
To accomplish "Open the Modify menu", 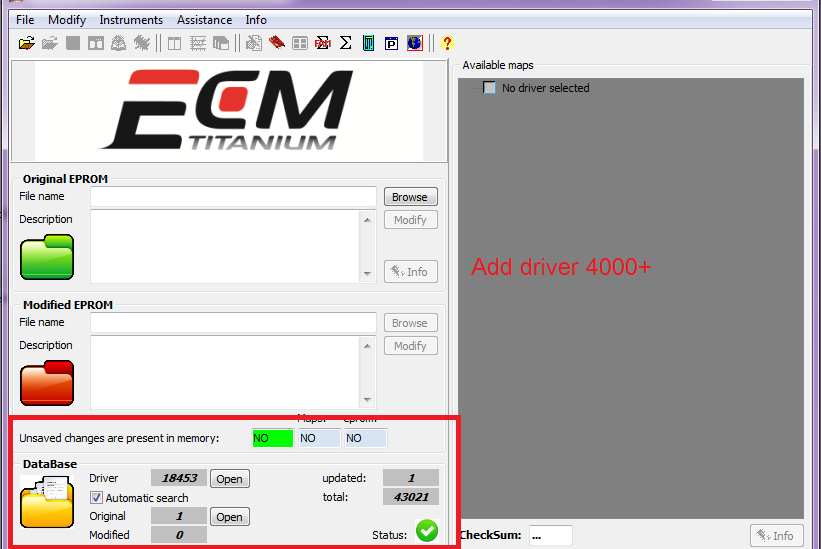I will [66, 20].
